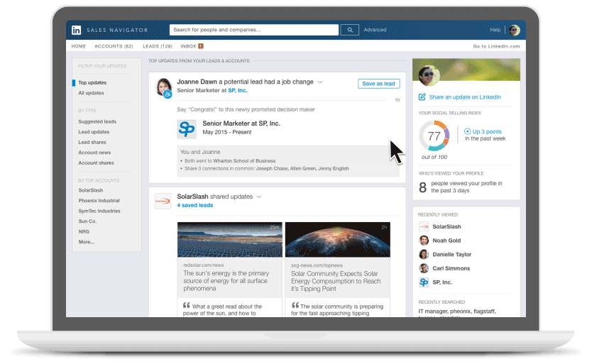Click the up-arrow icon next to Up 3 points
This screenshot has height=364, width=592.
[x=467, y=131]
